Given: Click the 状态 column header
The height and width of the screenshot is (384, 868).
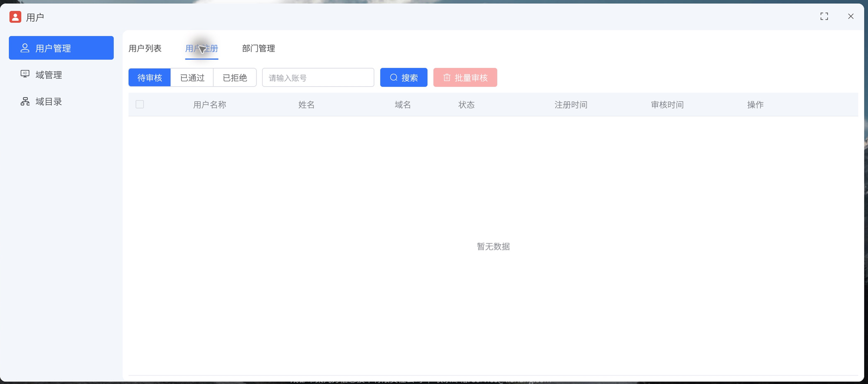Looking at the screenshot, I should point(467,105).
